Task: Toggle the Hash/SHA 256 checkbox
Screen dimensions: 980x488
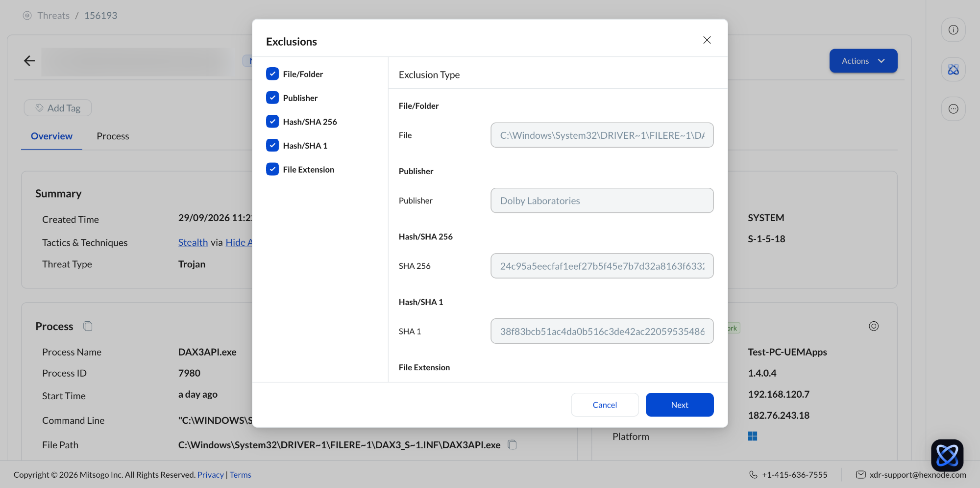Action: coord(272,121)
